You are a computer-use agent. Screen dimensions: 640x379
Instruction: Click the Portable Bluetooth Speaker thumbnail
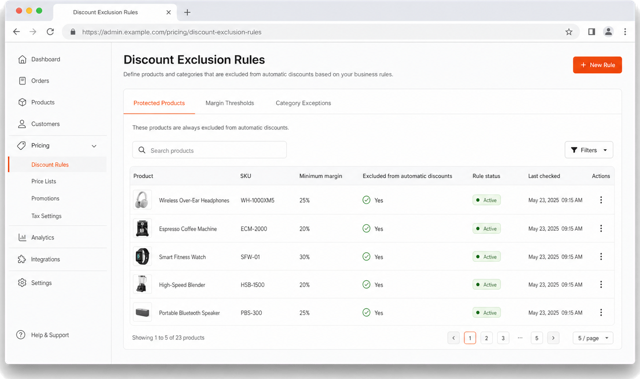tap(142, 313)
